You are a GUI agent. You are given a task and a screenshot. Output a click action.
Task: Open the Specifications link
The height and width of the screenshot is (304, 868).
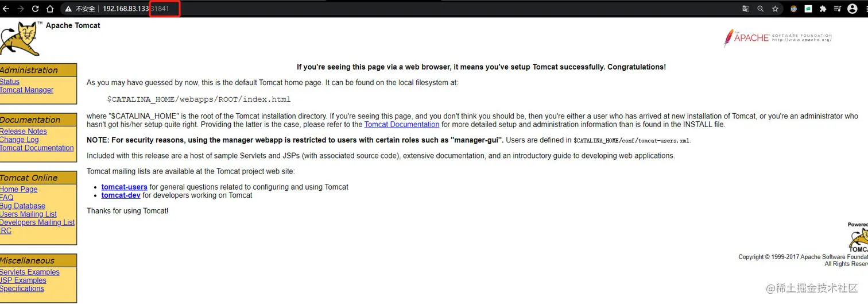coord(22,288)
